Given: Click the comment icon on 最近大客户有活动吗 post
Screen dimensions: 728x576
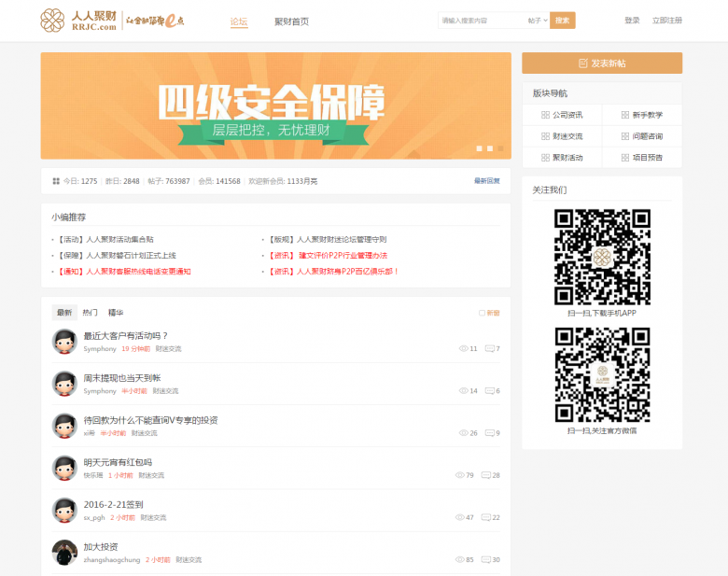Looking at the screenshot, I should pyautogui.click(x=489, y=348).
